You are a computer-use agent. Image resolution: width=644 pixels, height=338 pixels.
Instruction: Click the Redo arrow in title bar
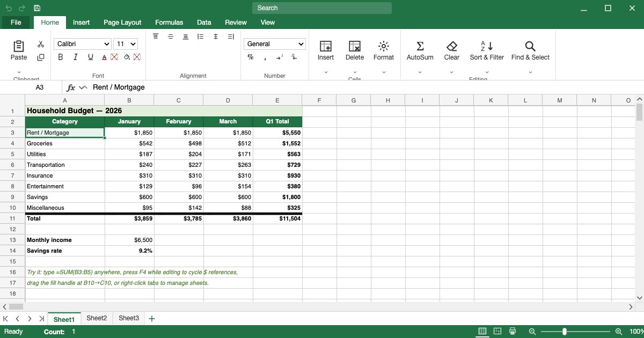[22, 8]
